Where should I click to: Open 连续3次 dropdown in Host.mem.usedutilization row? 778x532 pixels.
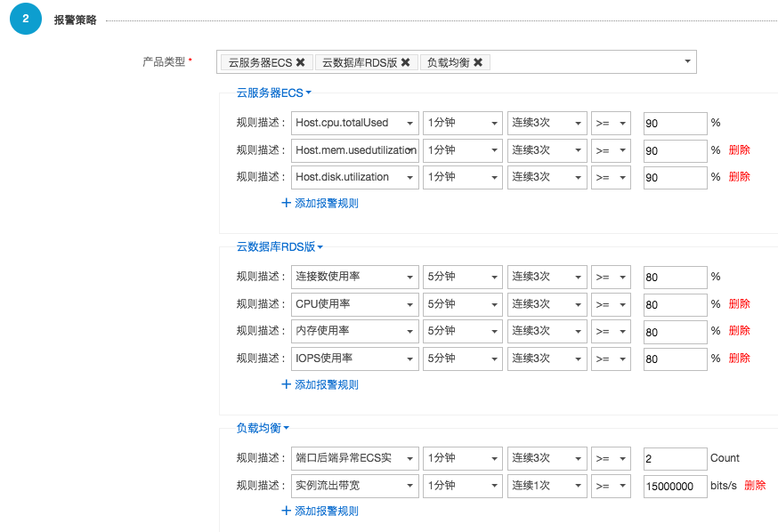(x=547, y=150)
